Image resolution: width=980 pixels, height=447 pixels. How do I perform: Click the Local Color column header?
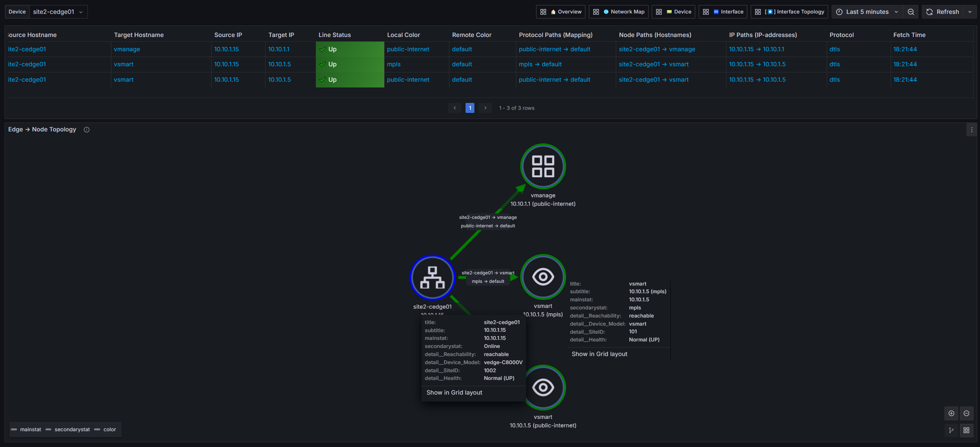point(403,35)
